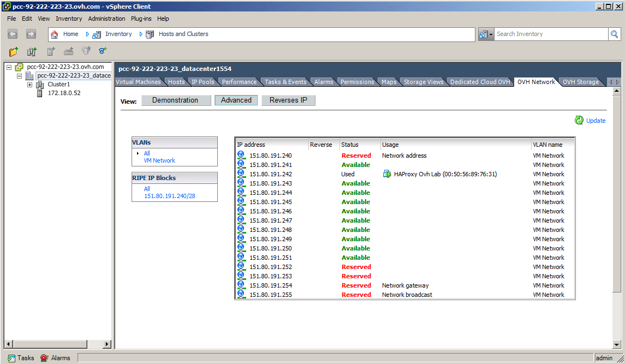Click the New Cluster toolbar icon

(32, 51)
